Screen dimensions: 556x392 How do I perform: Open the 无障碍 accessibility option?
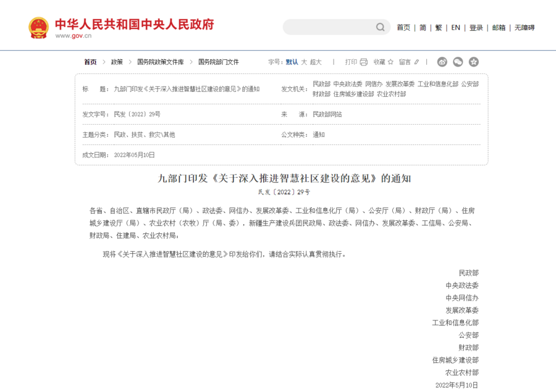524,28
